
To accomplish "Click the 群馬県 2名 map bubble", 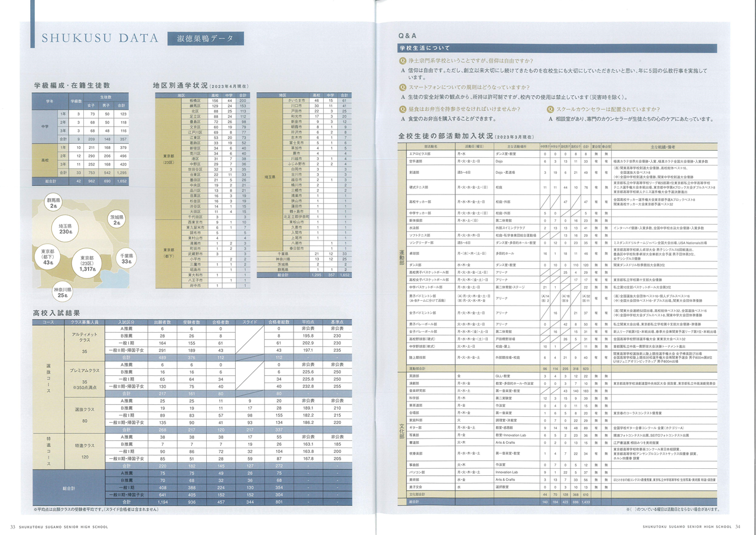I will (54, 203).
